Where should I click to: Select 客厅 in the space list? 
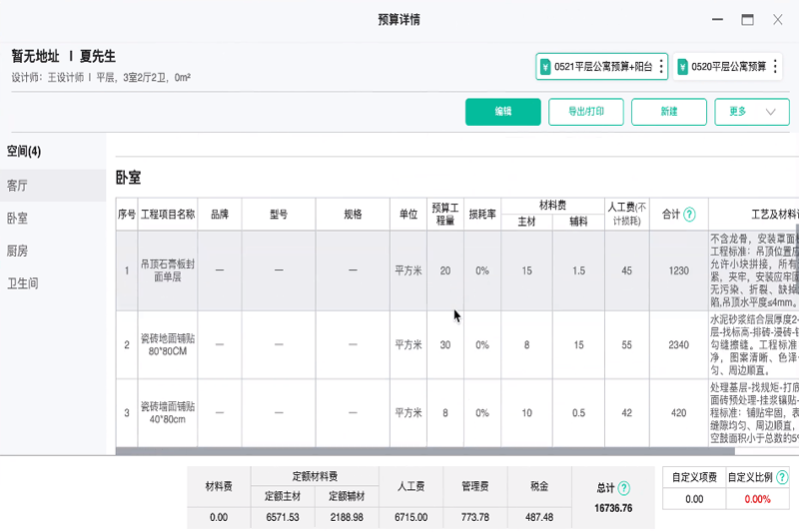pos(18,186)
